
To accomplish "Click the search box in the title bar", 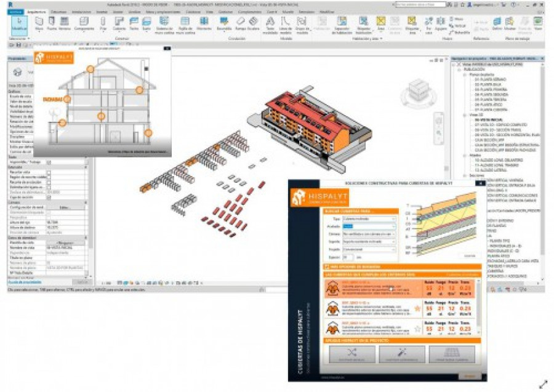I will coord(421,4).
